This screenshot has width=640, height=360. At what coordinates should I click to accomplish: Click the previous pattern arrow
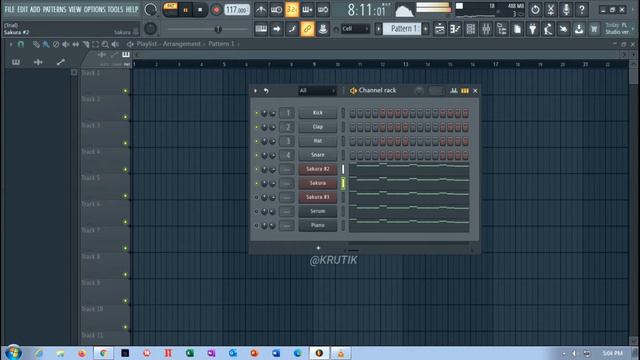(x=378, y=29)
